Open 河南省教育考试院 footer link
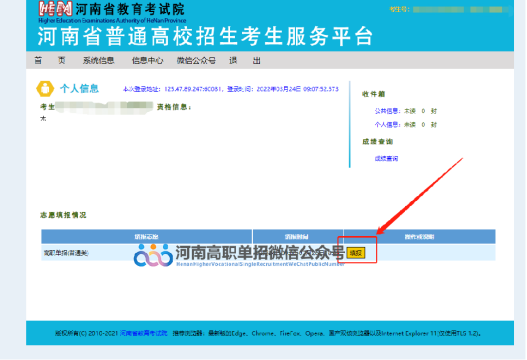 [x=144, y=333]
